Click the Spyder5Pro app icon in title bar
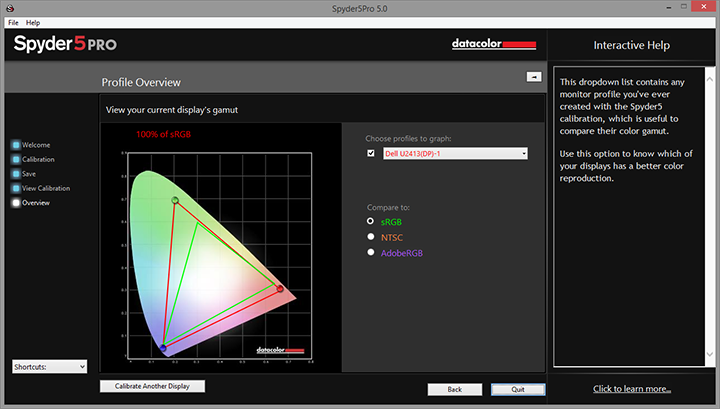This screenshot has height=409, width=720. click(9, 7)
